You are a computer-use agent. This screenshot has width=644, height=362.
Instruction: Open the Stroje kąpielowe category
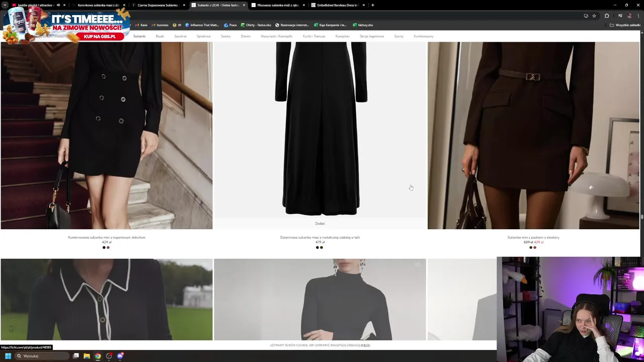point(372,36)
